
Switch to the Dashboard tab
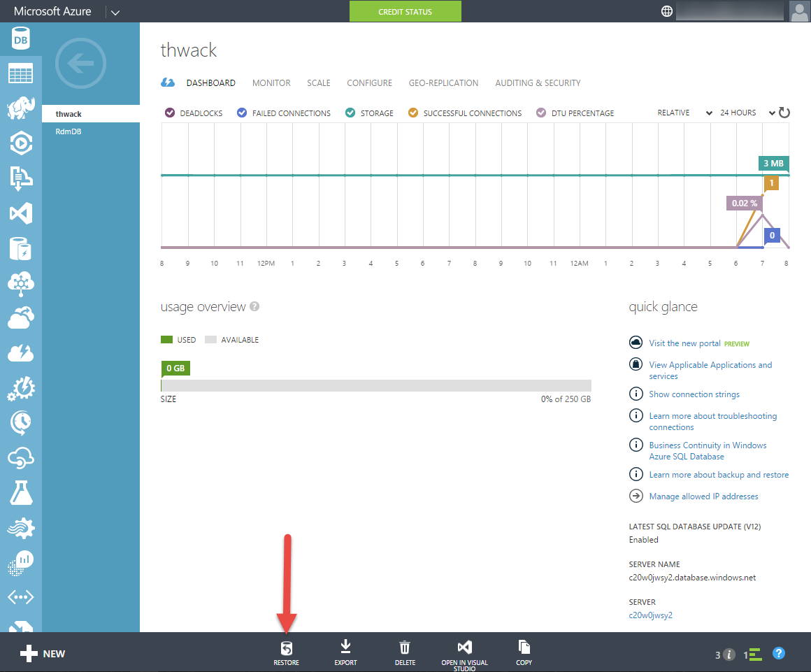pyautogui.click(x=211, y=83)
